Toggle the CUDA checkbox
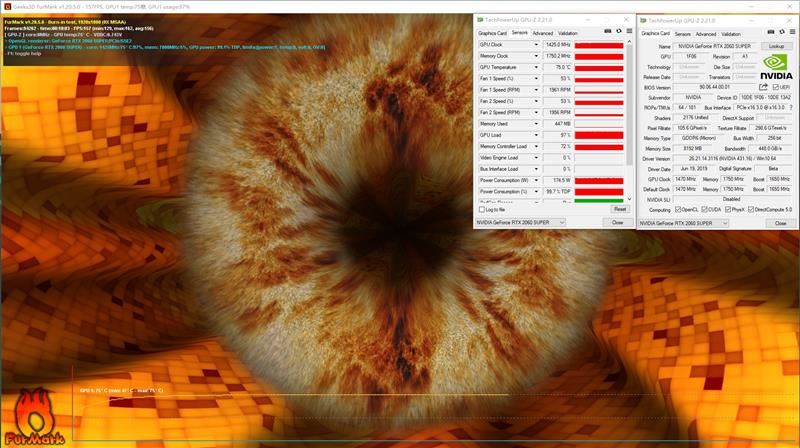800x448 pixels. click(x=704, y=210)
